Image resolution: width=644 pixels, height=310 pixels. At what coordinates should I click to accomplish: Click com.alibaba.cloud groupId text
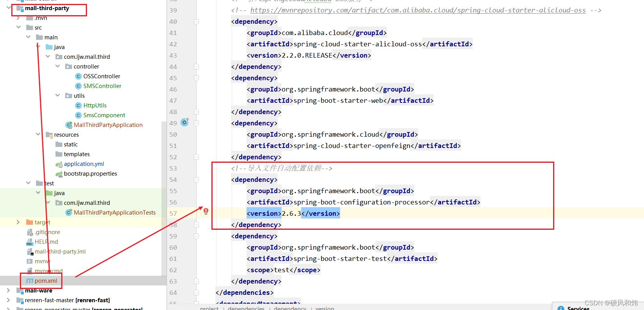(315, 33)
